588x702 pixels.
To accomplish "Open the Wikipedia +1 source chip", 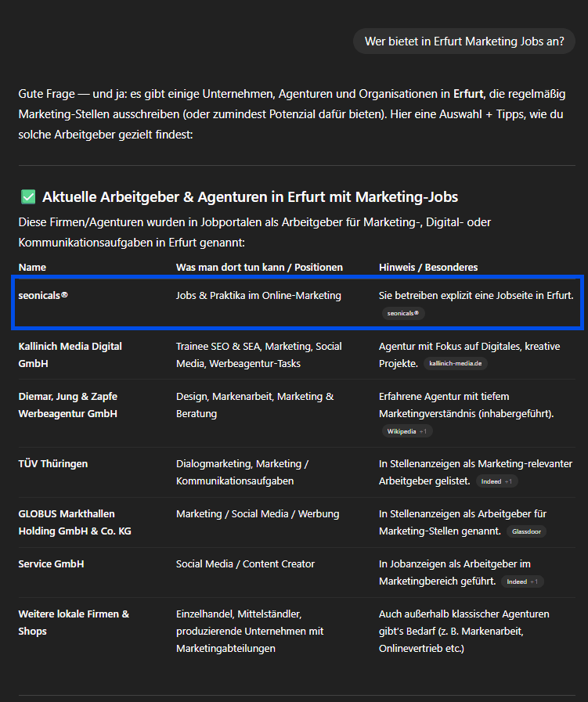I will tap(407, 431).
